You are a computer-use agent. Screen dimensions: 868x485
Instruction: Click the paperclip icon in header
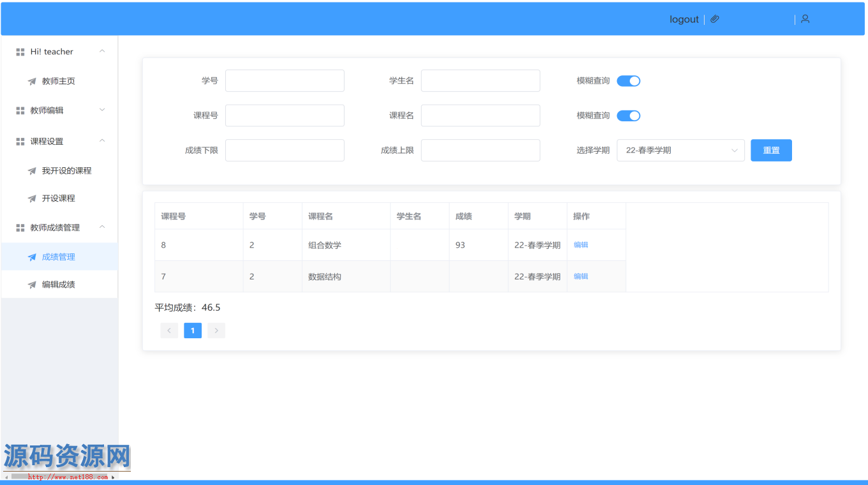coord(715,19)
